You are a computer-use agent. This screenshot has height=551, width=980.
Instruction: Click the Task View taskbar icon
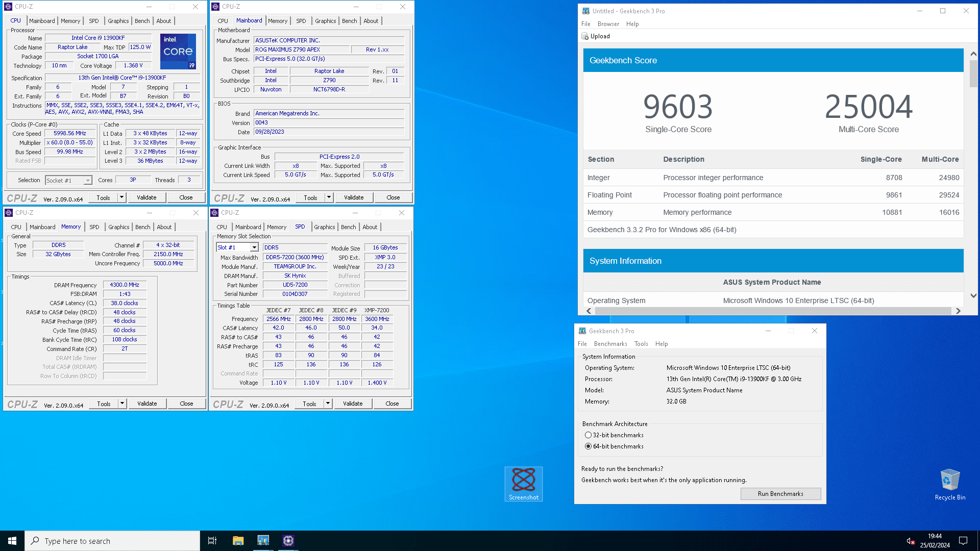pyautogui.click(x=212, y=541)
